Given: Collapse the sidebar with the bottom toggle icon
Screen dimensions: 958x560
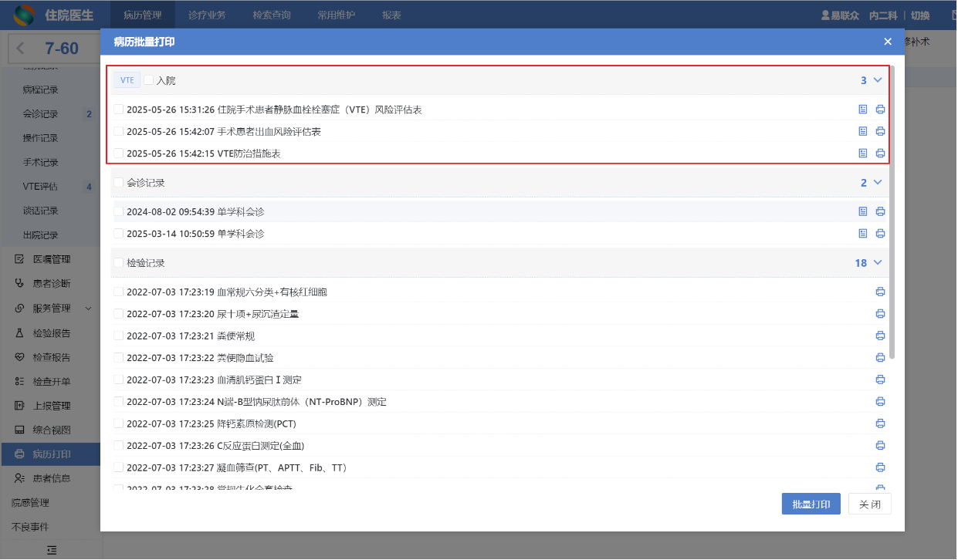Looking at the screenshot, I should pos(51,550).
